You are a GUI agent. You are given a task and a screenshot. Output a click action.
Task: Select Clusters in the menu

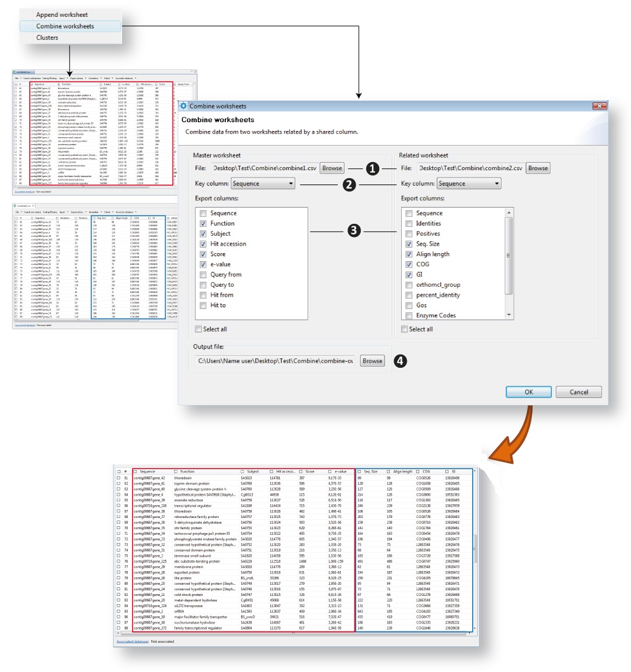(47, 37)
